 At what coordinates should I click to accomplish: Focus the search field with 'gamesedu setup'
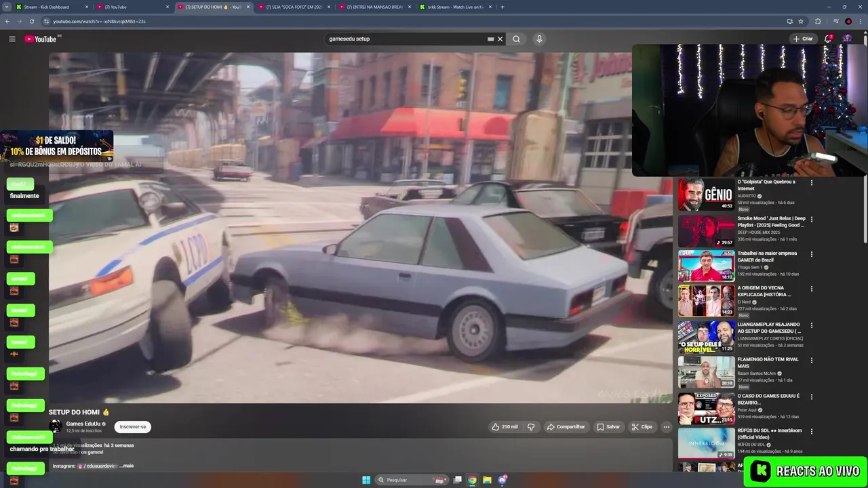pyautogui.click(x=406, y=39)
